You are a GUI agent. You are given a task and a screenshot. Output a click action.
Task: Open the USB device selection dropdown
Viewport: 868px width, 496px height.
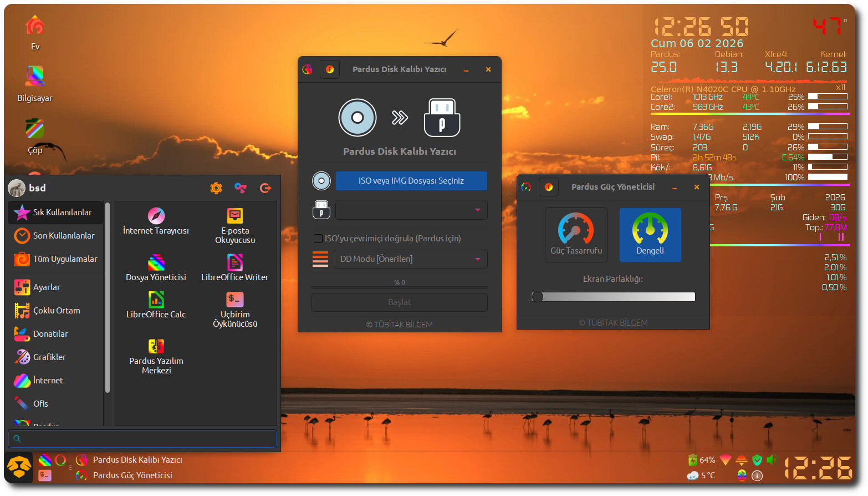click(x=411, y=210)
